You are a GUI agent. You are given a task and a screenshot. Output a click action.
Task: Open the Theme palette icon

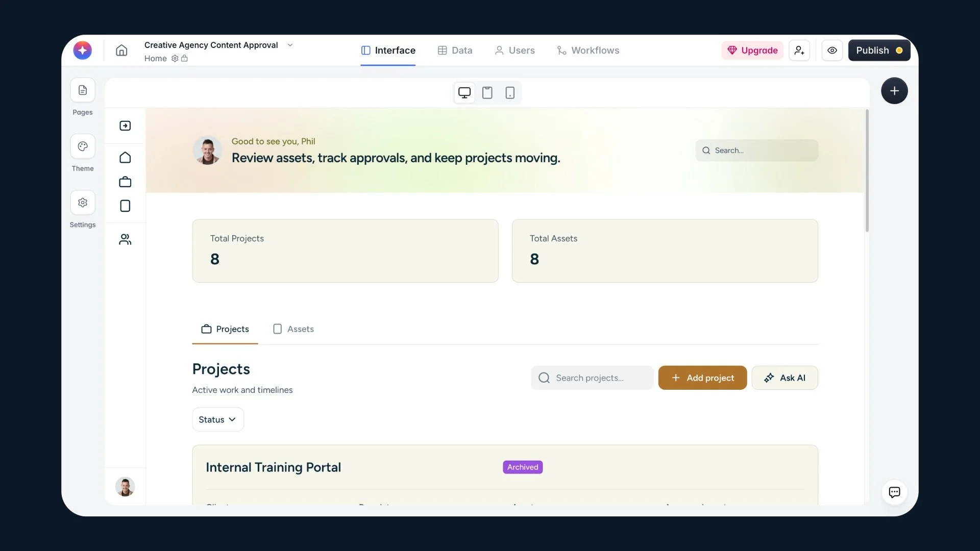pos(83,147)
